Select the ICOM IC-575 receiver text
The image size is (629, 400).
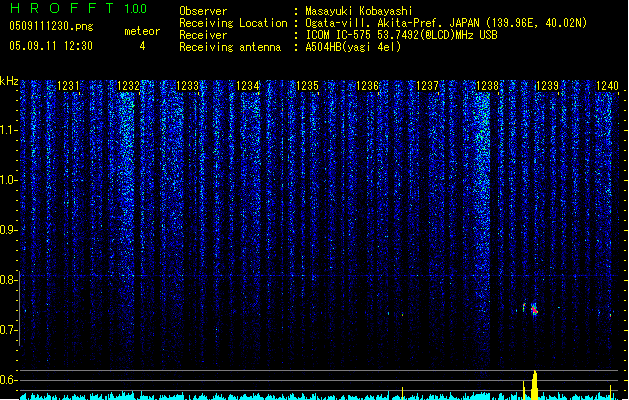coord(401,35)
